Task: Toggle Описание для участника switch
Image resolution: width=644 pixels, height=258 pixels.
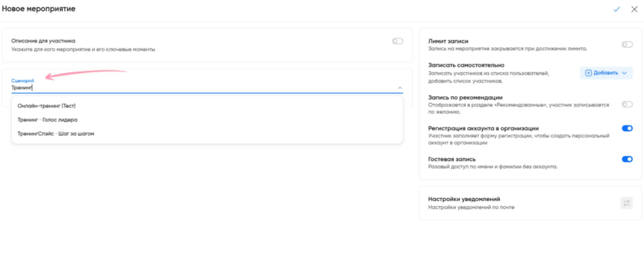Action: click(x=397, y=41)
